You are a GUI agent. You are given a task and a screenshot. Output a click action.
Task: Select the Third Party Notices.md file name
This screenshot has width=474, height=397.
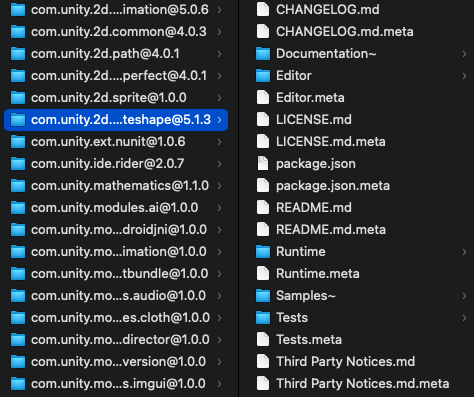[346, 362]
